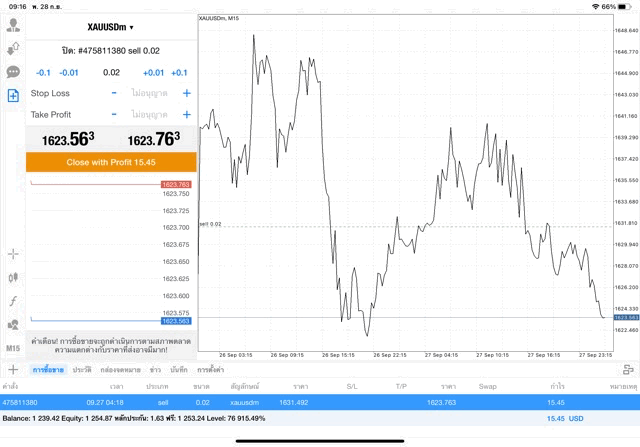Increase Stop Loss with plus button
Image resolution: width=640 pixels, height=447 pixels.
pos(186,93)
